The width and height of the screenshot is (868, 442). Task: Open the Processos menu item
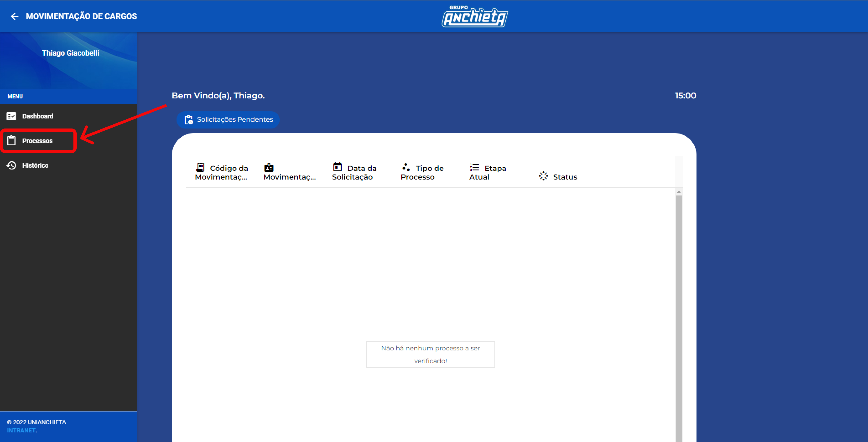coord(37,141)
